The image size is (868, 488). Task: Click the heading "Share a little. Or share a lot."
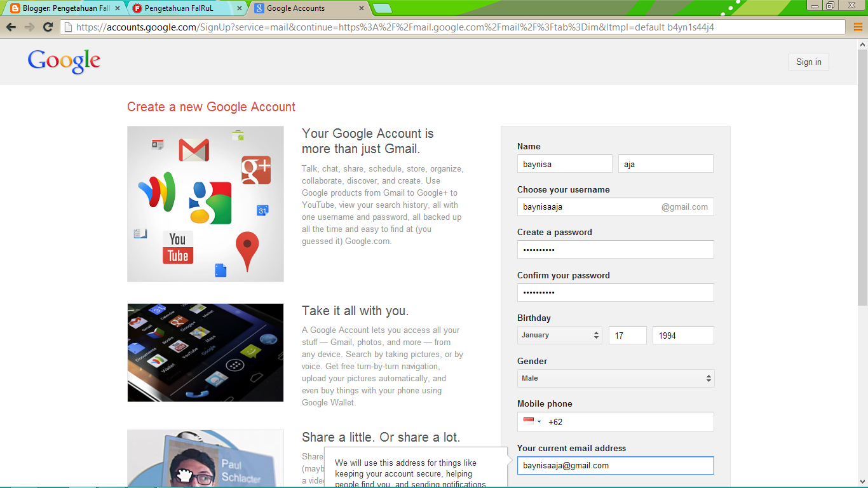pyautogui.click(x=381, y=437)
